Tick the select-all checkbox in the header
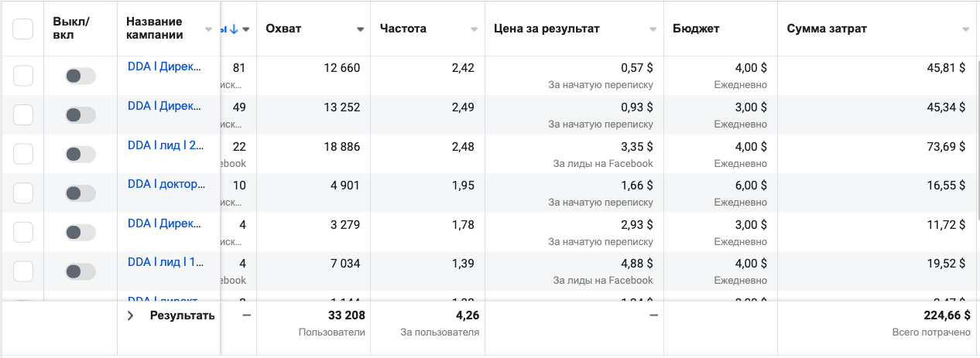 coord(23,29)
